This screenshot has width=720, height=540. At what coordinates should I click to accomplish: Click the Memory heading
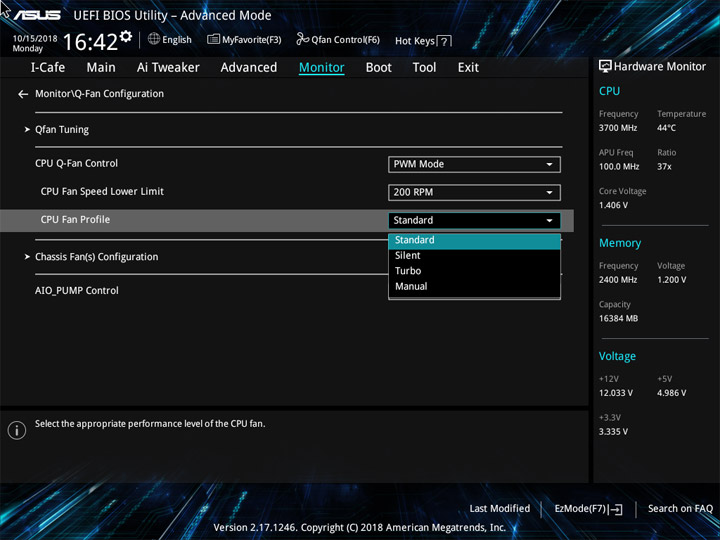[620, 243]
